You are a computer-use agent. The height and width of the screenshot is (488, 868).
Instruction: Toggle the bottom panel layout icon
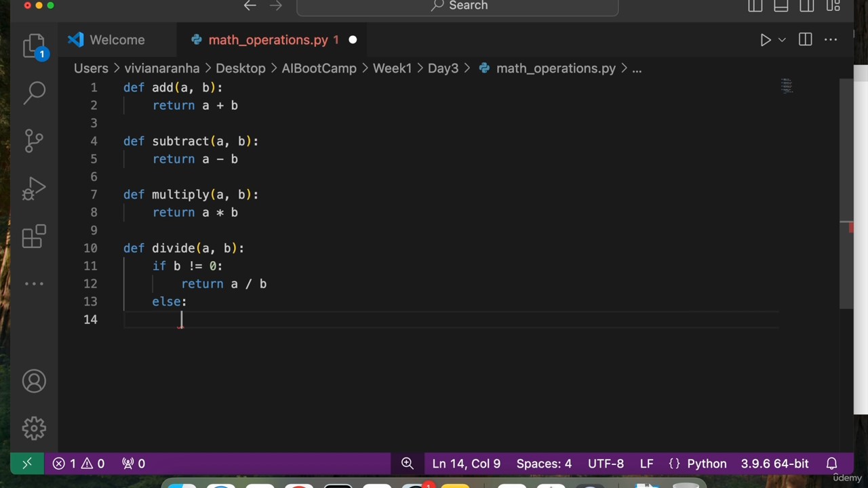point(781,6)
